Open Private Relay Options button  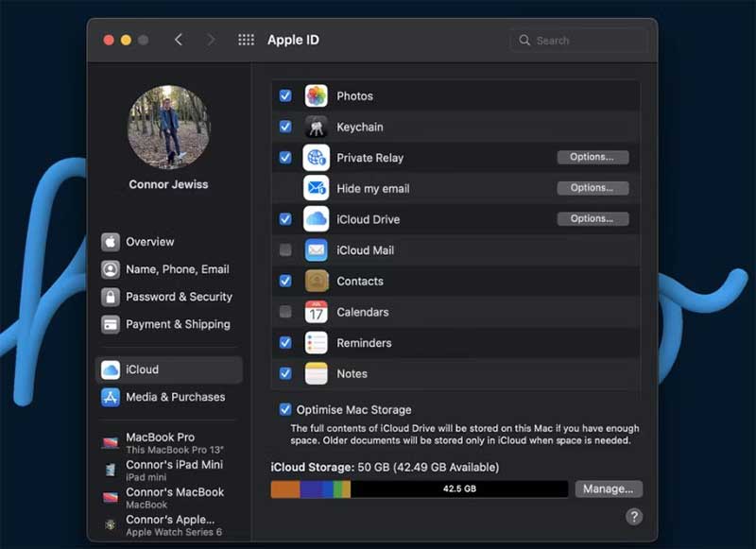click(x=593, y=157)
